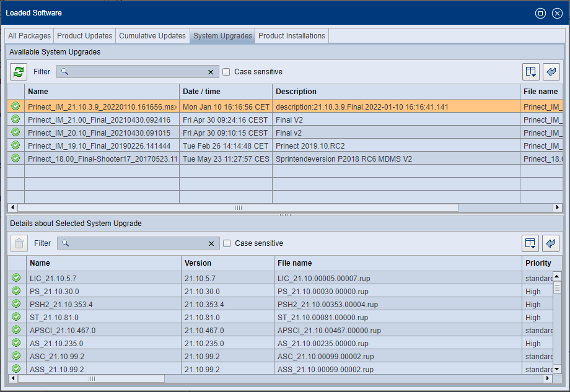
Task: Click the green refresh icon in upper panel
Action: click(19, 72)
